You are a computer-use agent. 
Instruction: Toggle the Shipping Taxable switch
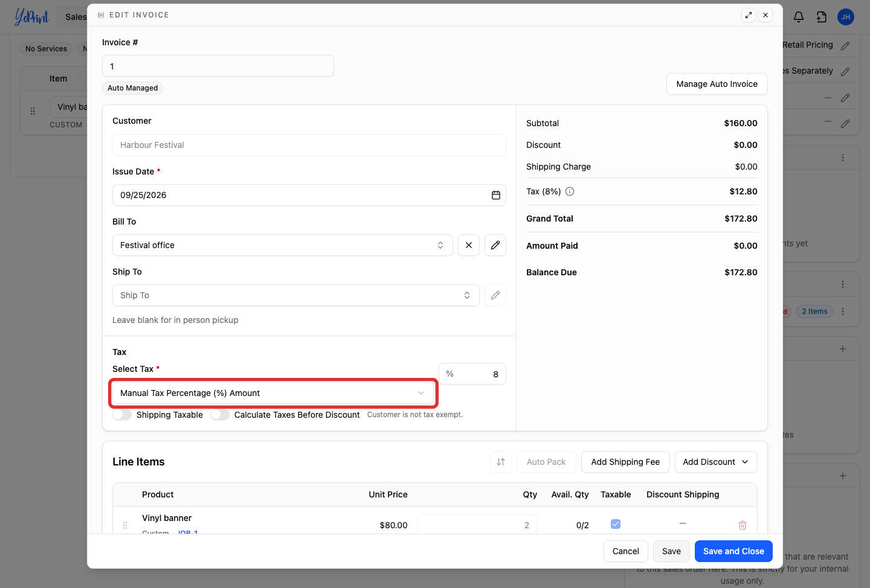[122, 415]
